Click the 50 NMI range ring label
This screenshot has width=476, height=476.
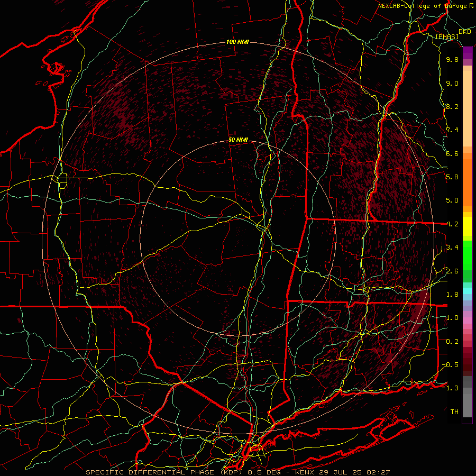click(x=238, y=140)
